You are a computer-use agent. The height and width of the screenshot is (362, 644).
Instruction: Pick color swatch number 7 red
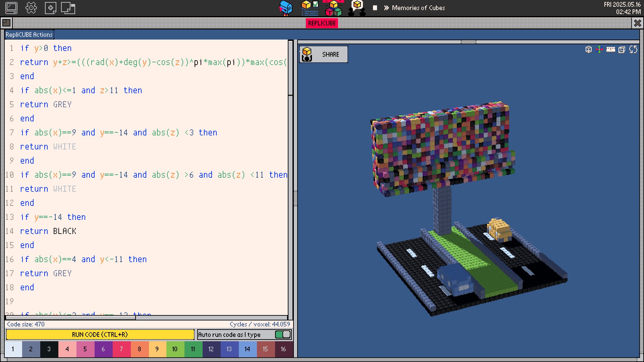coord(121,349)
